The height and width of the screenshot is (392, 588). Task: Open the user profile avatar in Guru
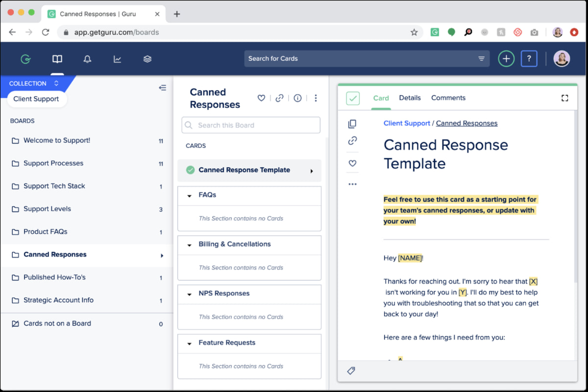562,59
